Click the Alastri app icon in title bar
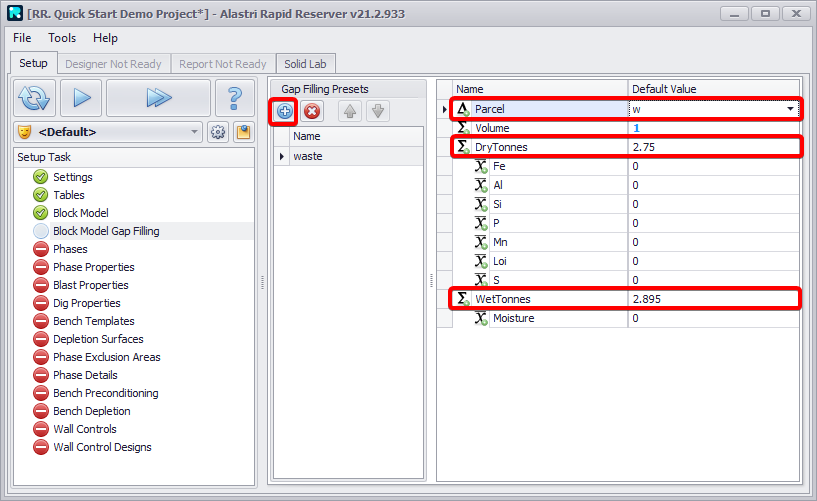Image resolution: width=817 pixels, height=501 pixels. point(15,13)
